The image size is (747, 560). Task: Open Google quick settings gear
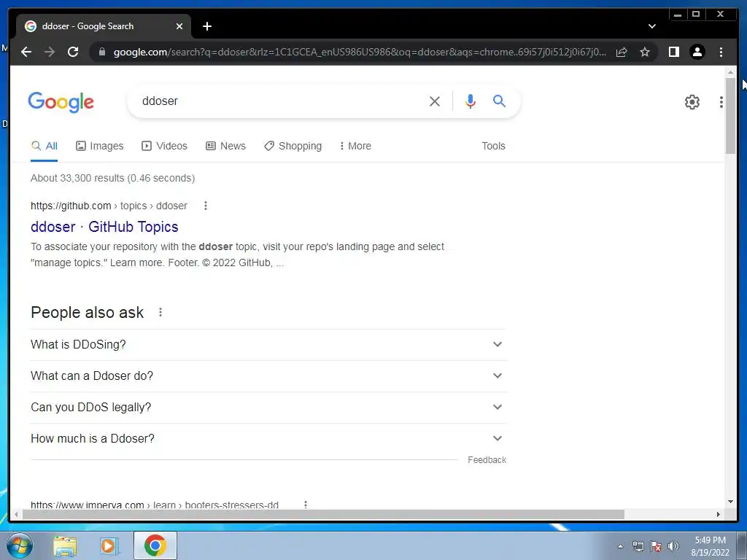[x=692, y=101]
